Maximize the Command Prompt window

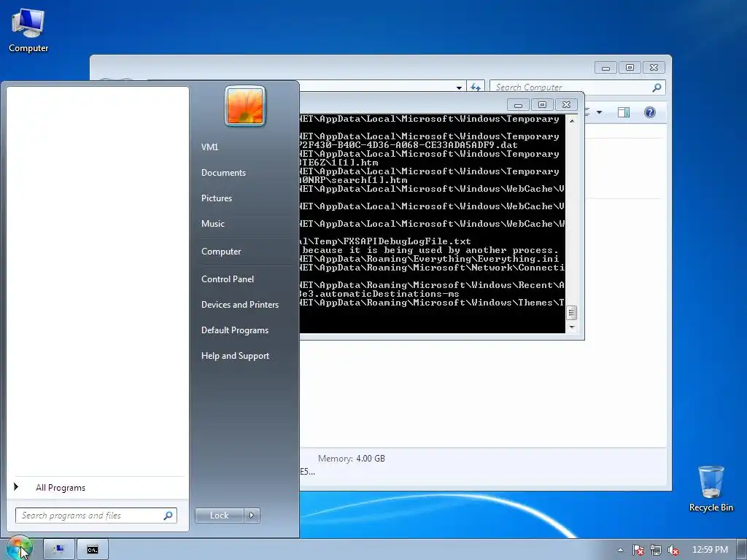point(542,105)
